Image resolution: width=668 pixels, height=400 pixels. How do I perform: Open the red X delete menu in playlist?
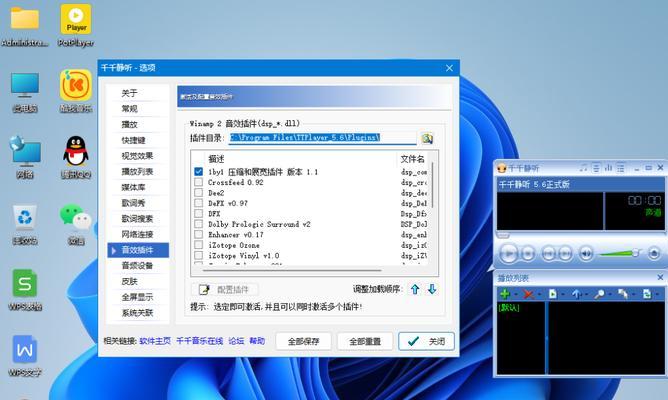point(528,294)
